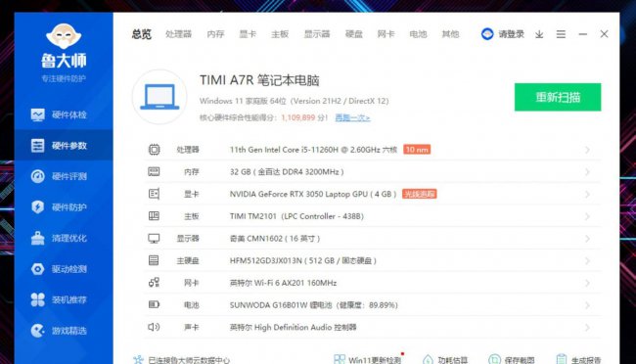Switch to the 处理器 tab

[178, 34]
